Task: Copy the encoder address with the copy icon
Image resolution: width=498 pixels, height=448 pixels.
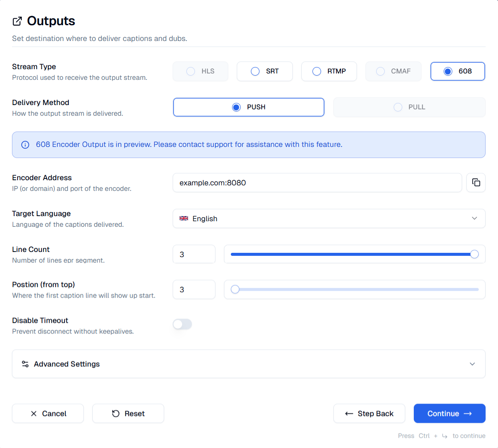Action: coord(476,182)
